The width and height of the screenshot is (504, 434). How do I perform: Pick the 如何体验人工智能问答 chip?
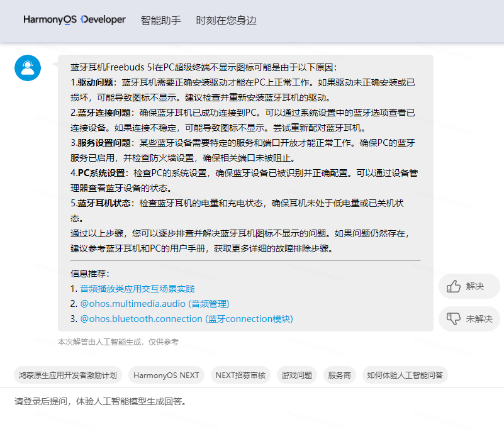pos(405,375)
